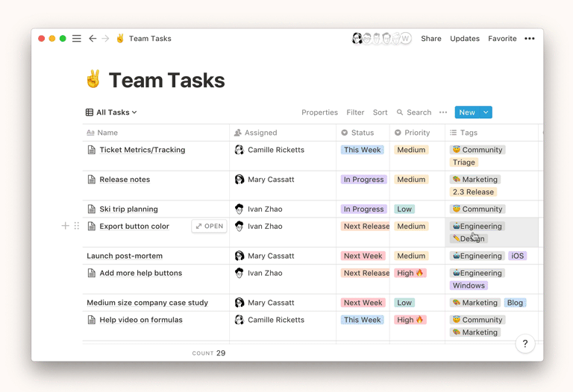Click the forward navigation arrow

(105, 39)
